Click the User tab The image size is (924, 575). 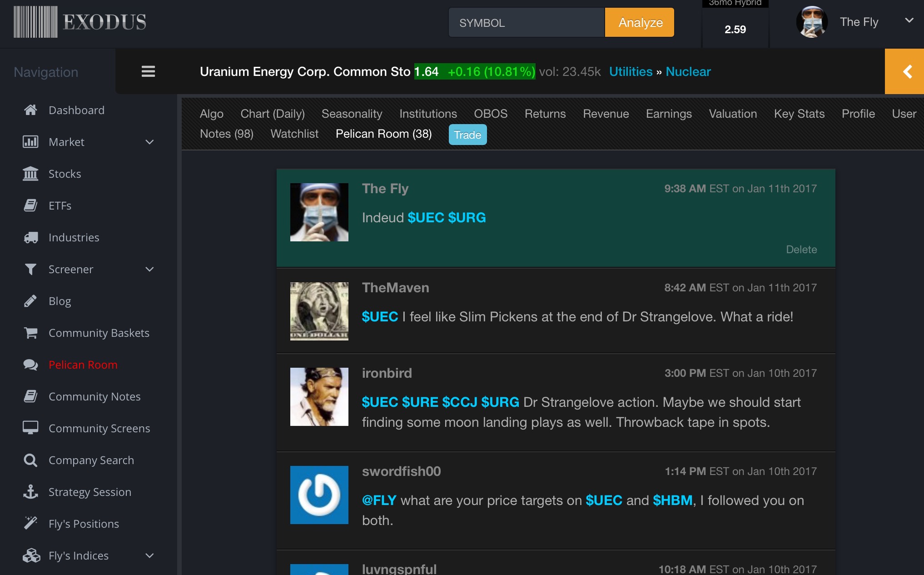pyautogui.click(x=904, y=114)
